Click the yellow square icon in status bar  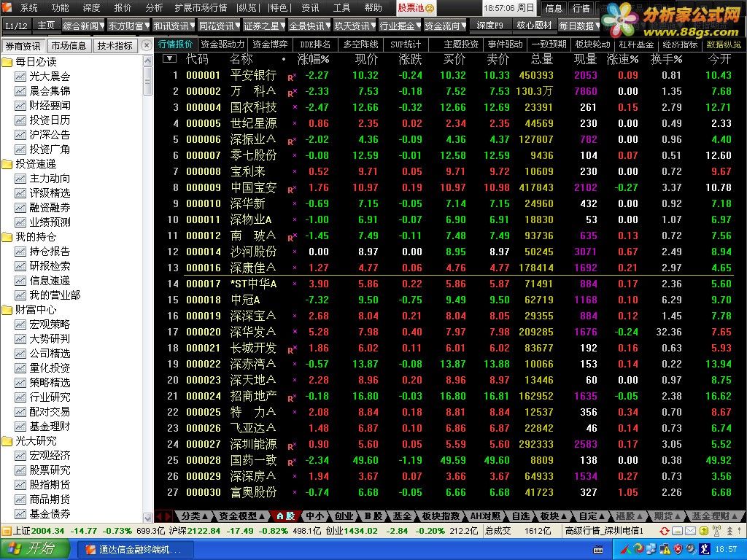pyautogui.click(x=704, y=531)
